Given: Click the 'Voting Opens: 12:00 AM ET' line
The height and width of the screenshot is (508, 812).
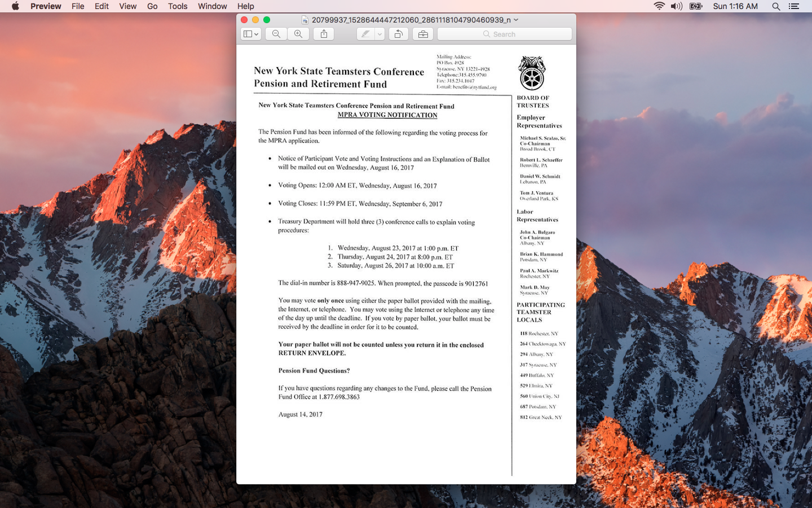Looking at the screenshot, I should coord(358,185).
